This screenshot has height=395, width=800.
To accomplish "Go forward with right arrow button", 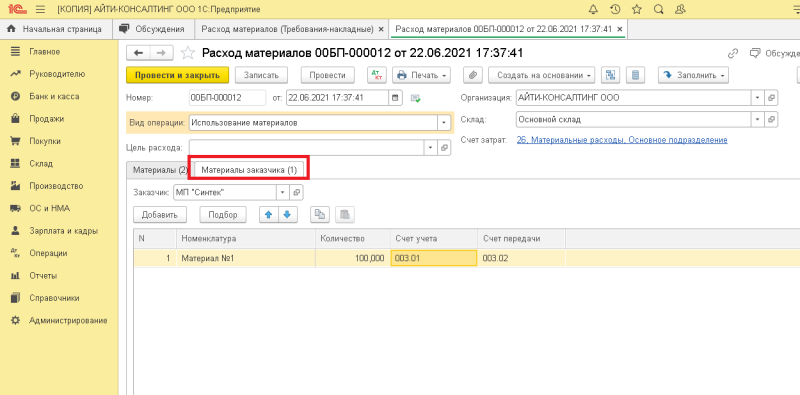I will tap(161, 53).
